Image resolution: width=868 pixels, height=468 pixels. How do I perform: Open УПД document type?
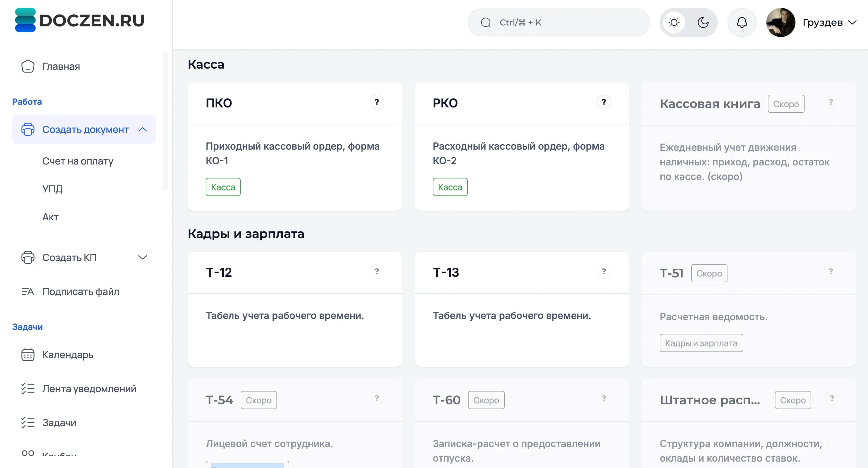click(52, 189)
